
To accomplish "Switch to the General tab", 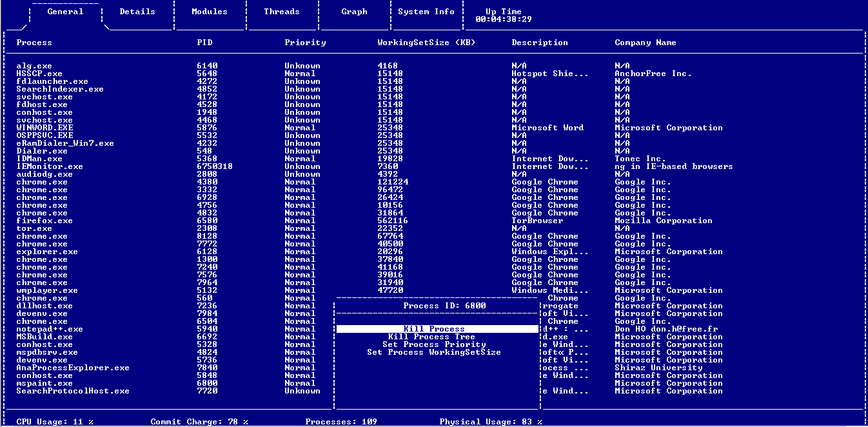I will [x=65, y=12].
